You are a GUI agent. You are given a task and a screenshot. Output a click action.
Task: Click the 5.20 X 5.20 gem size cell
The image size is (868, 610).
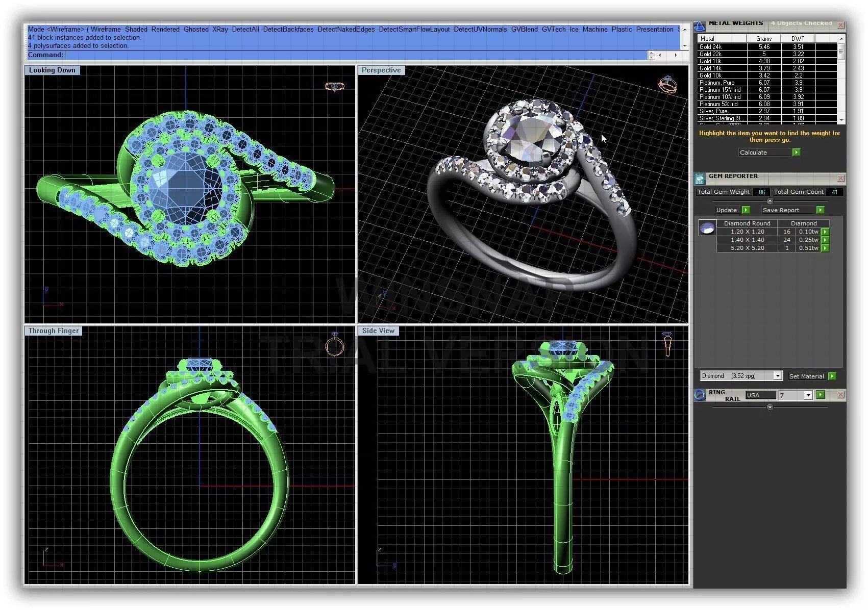click(747, 248)
